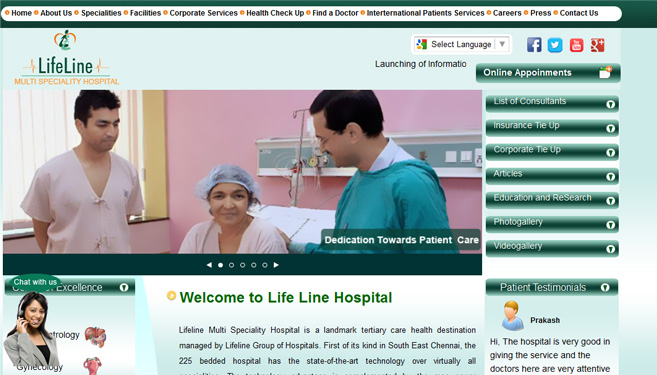Viewport: 657px width, 375px height.
Task: Click the main slideshow banner image
Action: 242,171
